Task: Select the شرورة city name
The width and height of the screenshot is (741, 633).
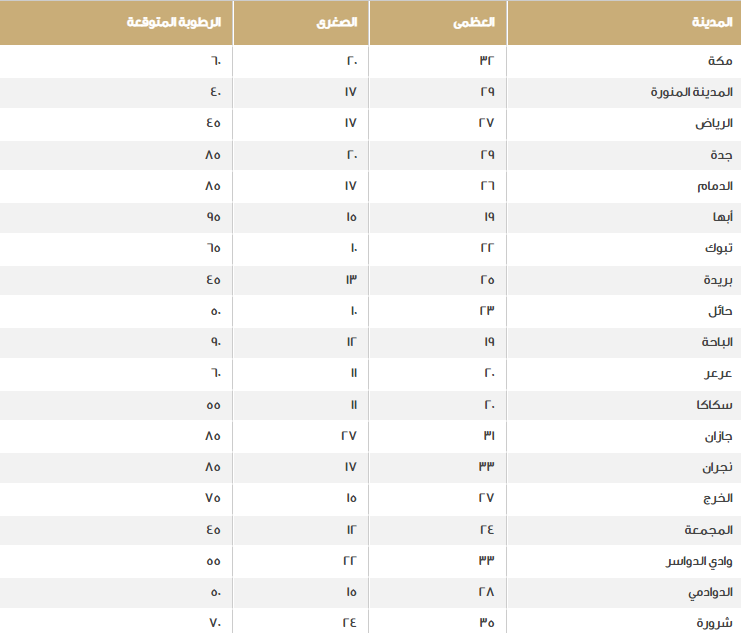Action: [715, 623]
